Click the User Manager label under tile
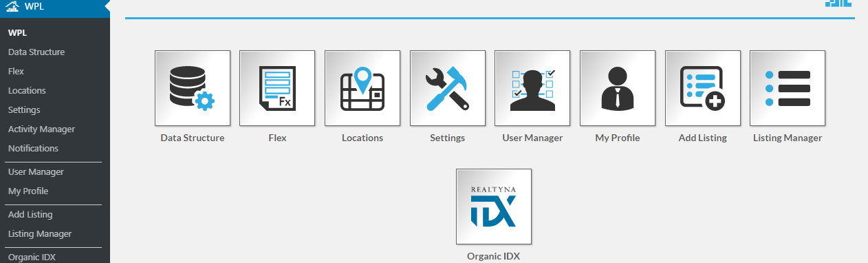 click(532, 138)
